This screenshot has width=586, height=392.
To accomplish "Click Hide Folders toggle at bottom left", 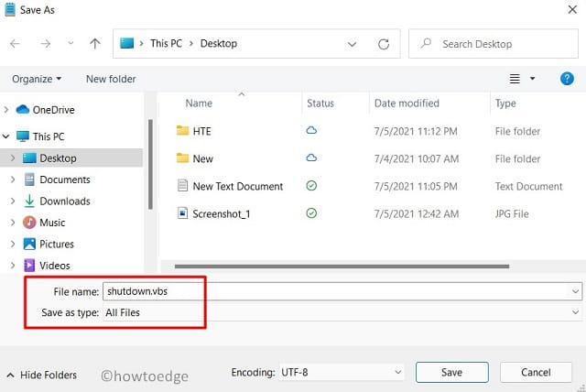I will point(42,375).
